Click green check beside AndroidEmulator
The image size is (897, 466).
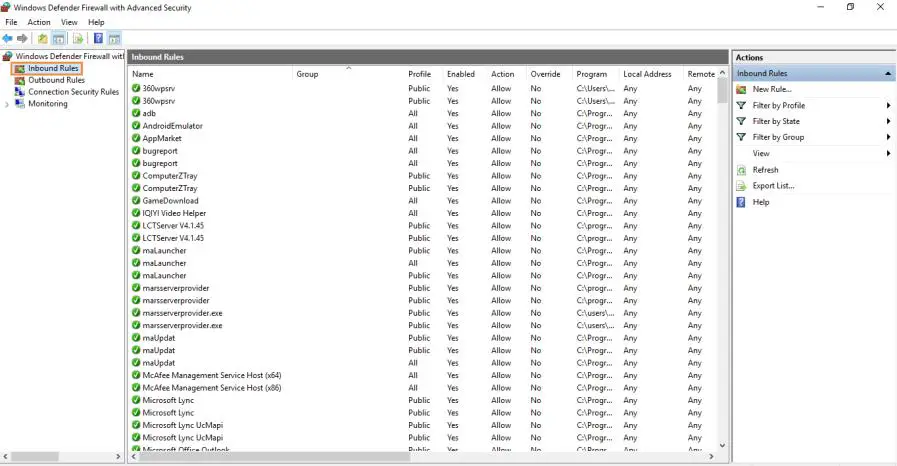(136, 126)
